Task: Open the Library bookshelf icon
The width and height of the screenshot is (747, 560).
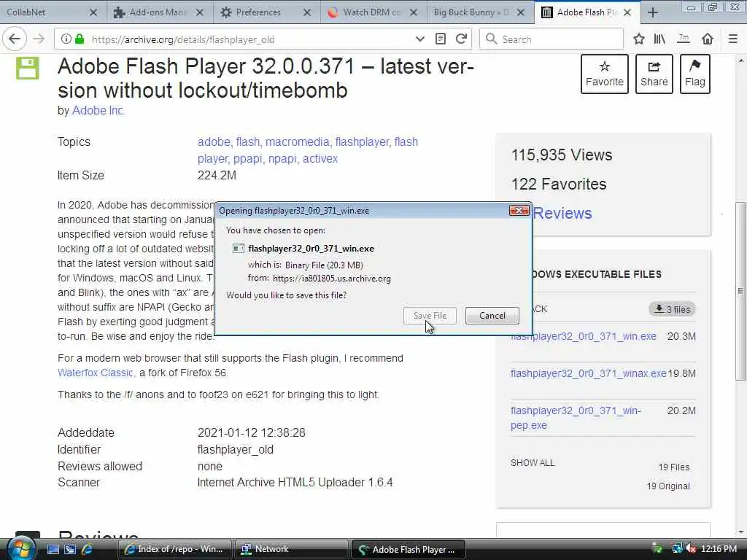Action: pyautogui.click(x=659, y=39)
